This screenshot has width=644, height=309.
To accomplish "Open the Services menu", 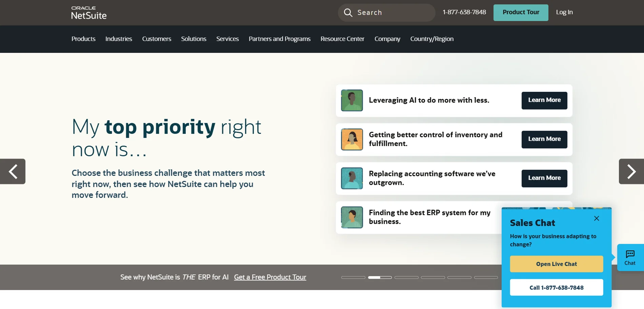I will point(227,39).
